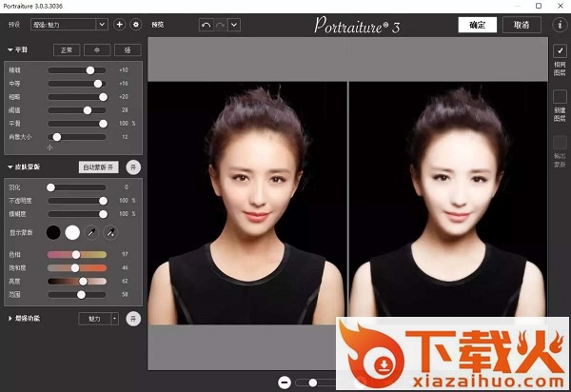The height and width of the screenshot is (392, 571).
Task: Check the new layer output checkbox
Action: (560, 97)
